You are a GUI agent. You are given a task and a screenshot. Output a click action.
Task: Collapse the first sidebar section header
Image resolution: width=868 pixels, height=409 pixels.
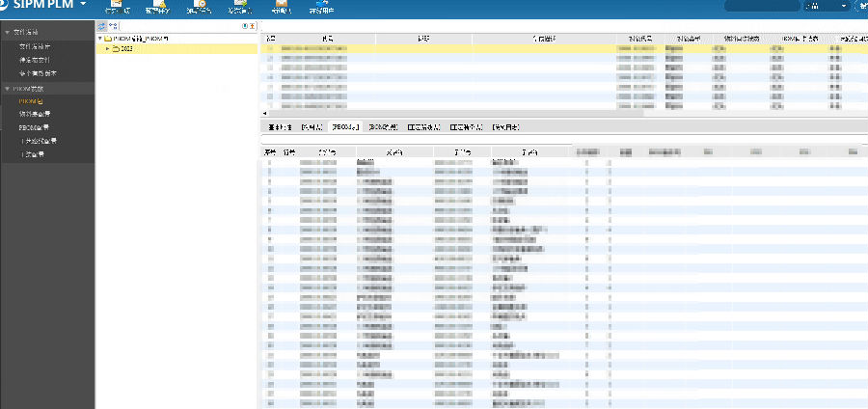7,32
